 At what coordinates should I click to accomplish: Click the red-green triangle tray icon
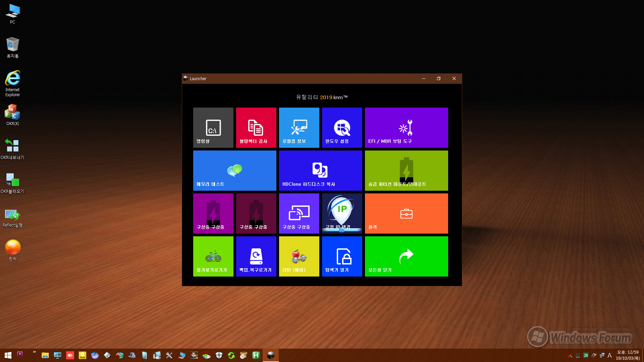pos(570,355)
